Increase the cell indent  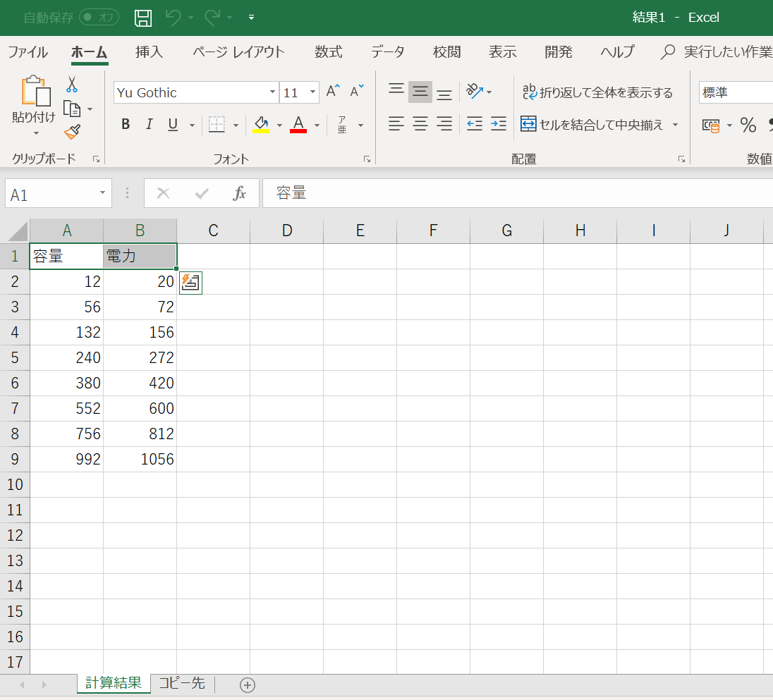(499, 123)
